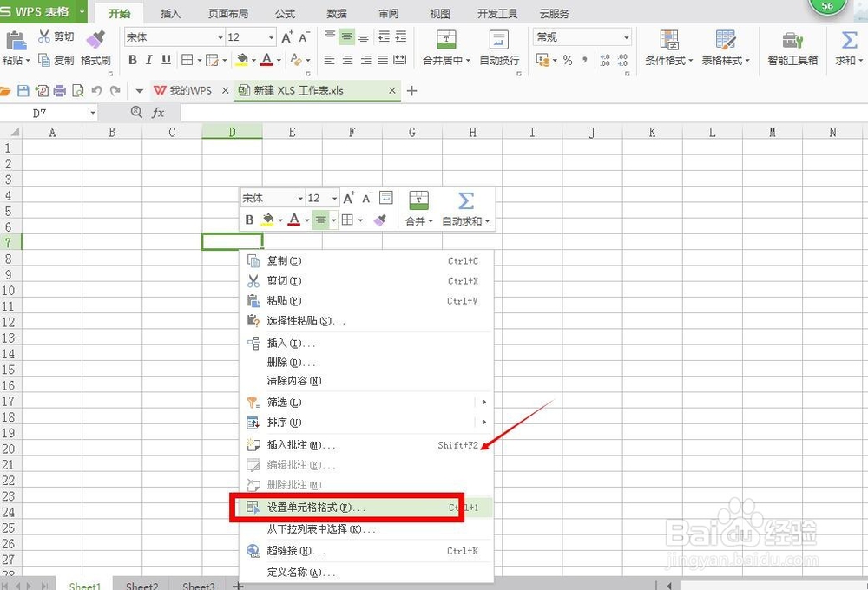
Task: Click the 求和 AutoSum sigma icon
Action: click(848, 41)
